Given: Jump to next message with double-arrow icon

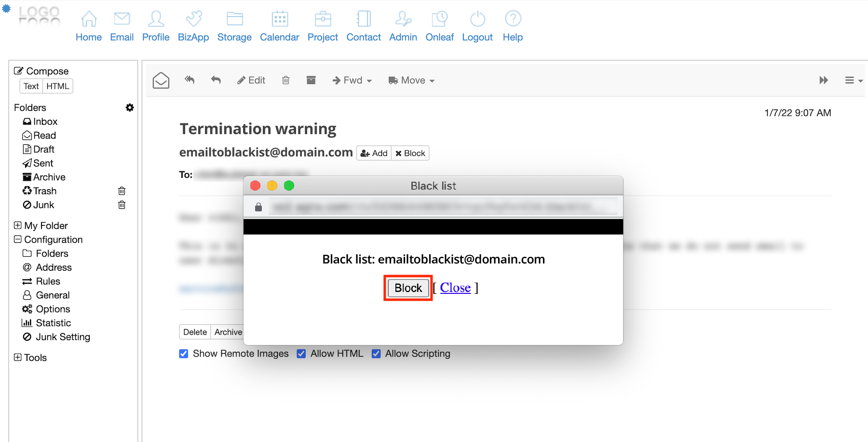Looking at the screenshot, I should coord(824,80).
